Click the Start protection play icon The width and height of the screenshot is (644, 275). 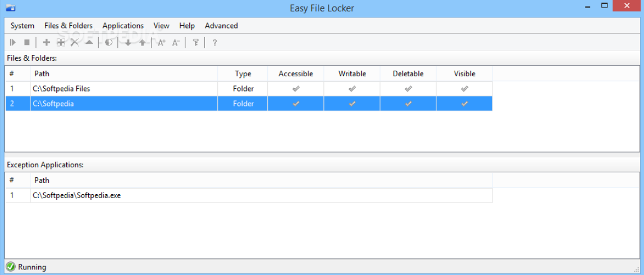point(13,42)
